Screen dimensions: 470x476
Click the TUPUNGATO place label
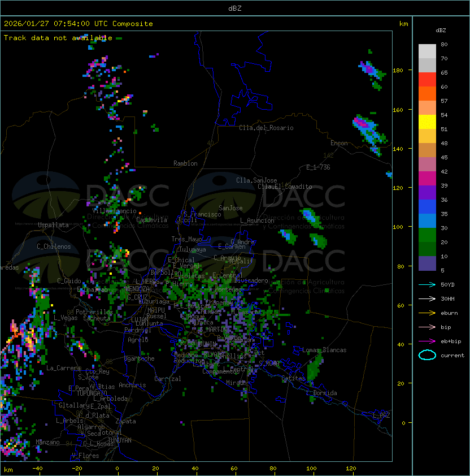[x=92, y=393]
